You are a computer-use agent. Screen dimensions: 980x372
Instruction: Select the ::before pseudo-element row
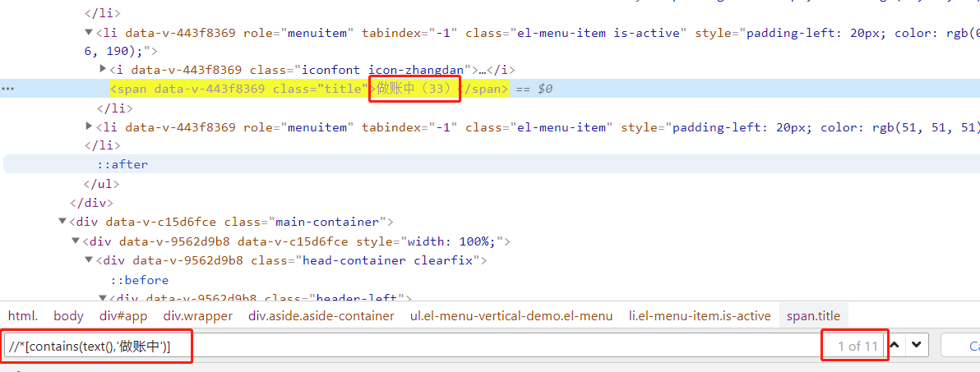click(x=140, y=280)
